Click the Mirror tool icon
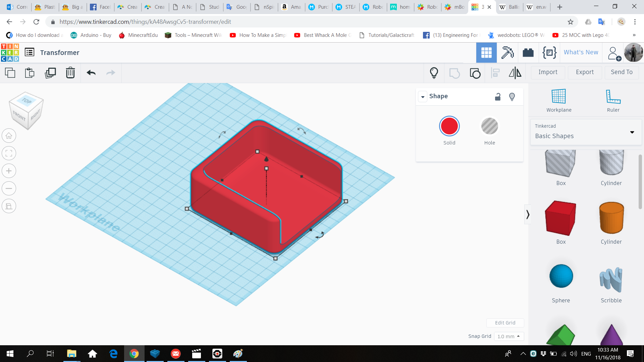Viewport: 644px width, 362px height. pos(515,73)
